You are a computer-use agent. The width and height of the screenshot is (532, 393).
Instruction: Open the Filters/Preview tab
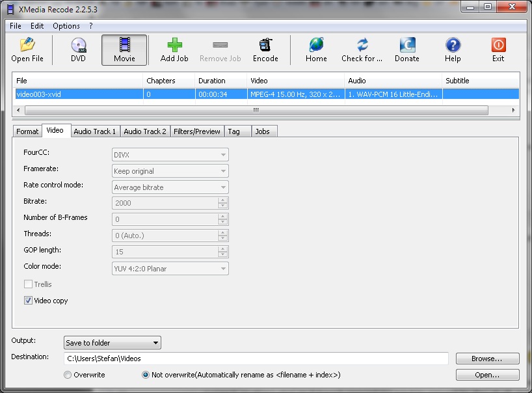(x=197, y=131)
